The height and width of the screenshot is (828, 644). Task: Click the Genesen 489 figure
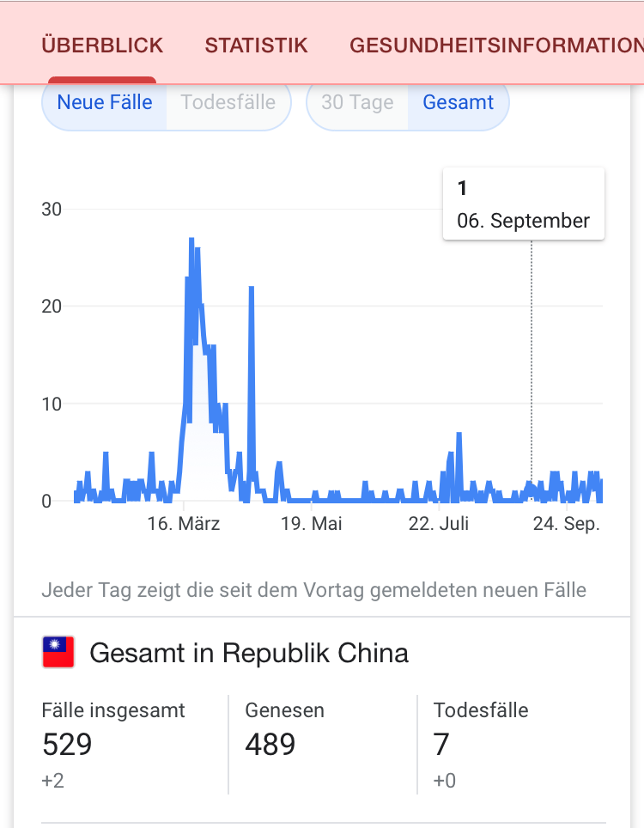point(270,744)
